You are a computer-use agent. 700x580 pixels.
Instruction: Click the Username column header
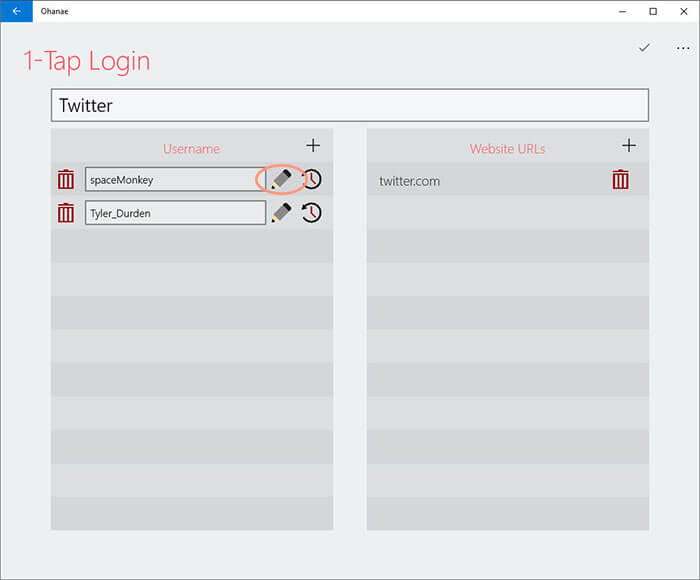(x=191, y=149)
